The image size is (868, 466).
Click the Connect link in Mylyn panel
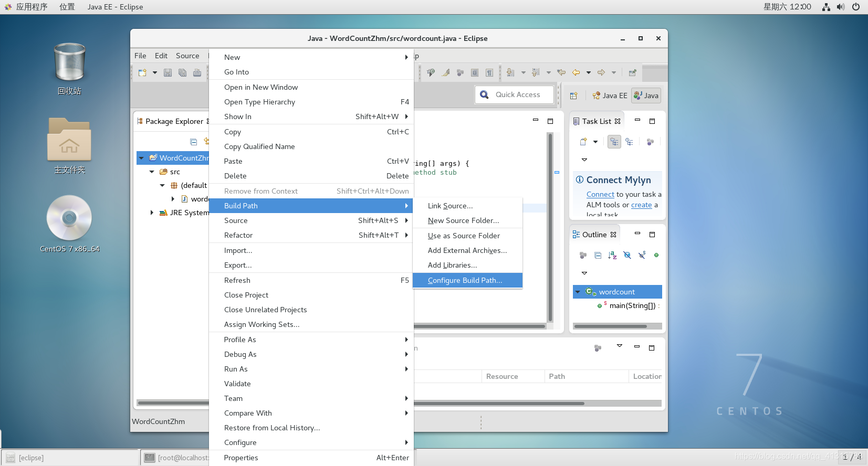point(600,194)
